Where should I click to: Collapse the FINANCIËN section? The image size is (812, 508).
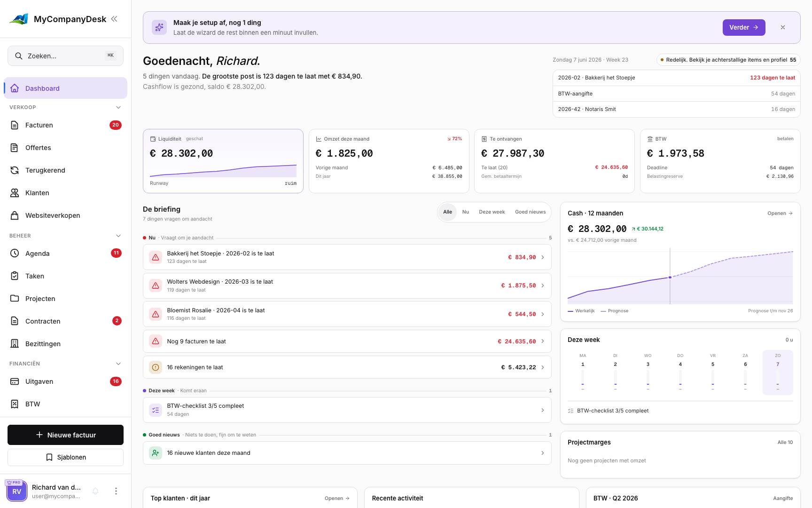click(x=118, y=364)
